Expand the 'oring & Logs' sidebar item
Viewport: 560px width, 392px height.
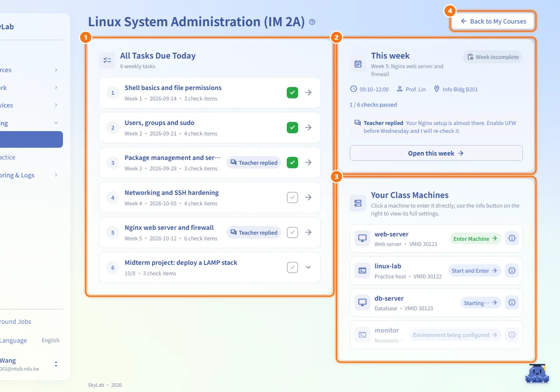coord(56,175)
